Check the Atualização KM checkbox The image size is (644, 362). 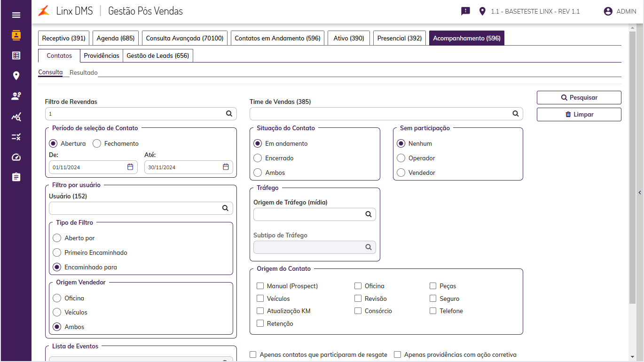coord(260,311)
